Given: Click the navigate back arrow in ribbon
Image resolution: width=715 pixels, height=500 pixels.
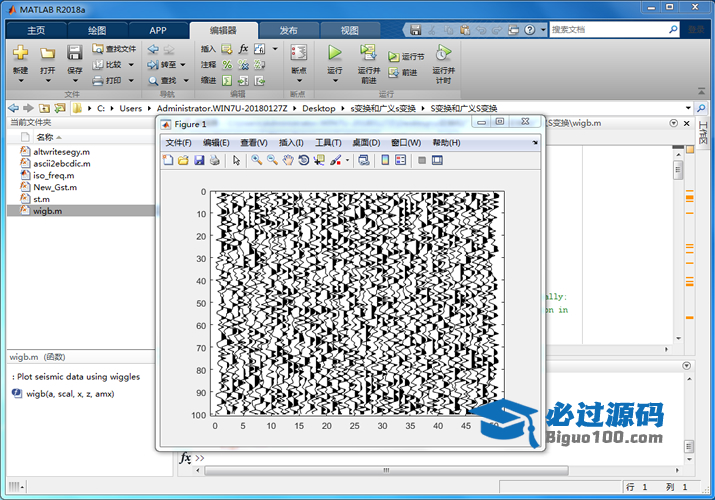Looking at the screenshot, I should pos(153,49).
